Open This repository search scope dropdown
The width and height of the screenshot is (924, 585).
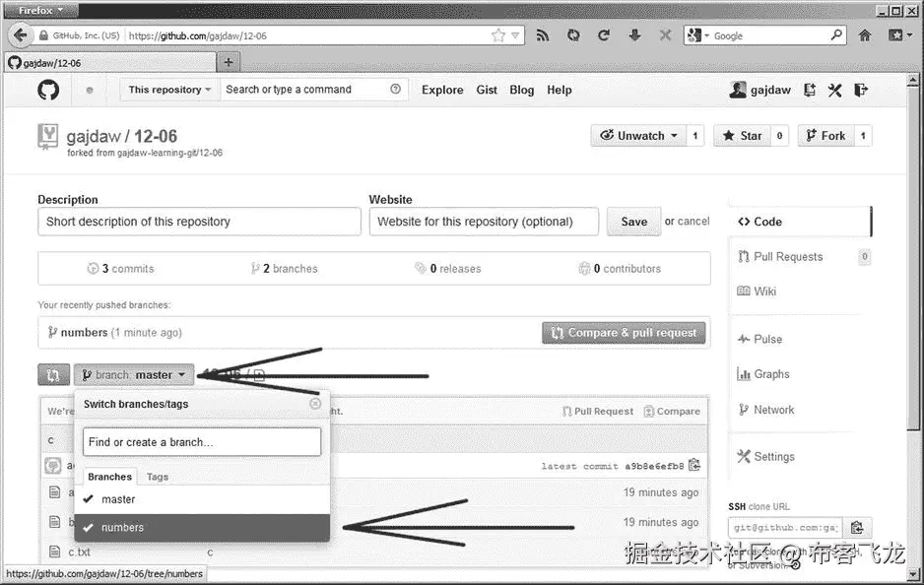169,90
